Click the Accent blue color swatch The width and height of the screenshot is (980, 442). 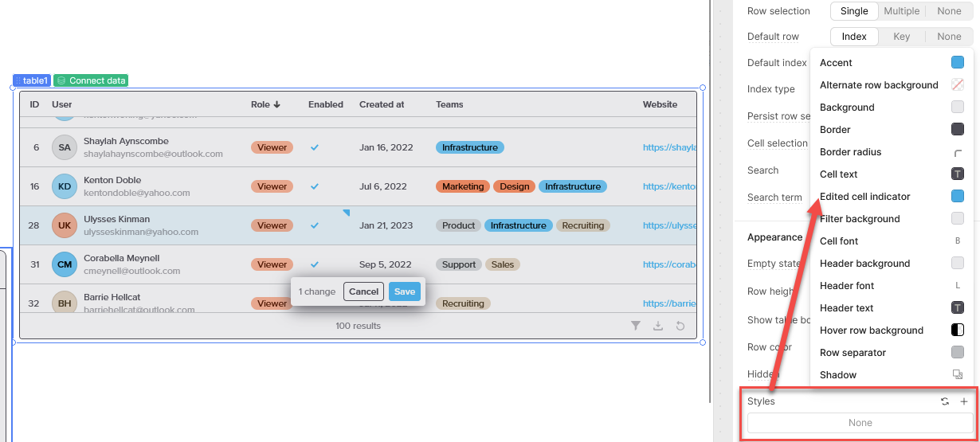(957, 63)
